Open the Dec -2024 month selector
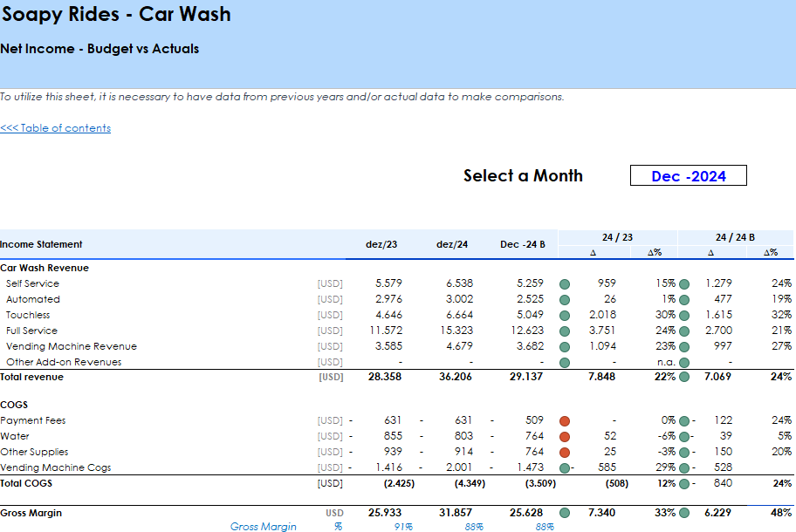Viewport: 796px width, 532px height. pos(688,176)
